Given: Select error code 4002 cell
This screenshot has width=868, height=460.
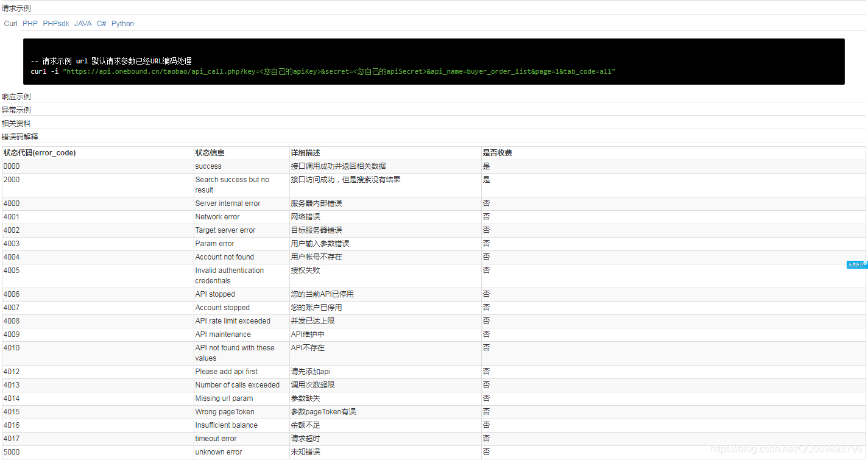Looking at the screenshot, I should (x=97, y=230).
